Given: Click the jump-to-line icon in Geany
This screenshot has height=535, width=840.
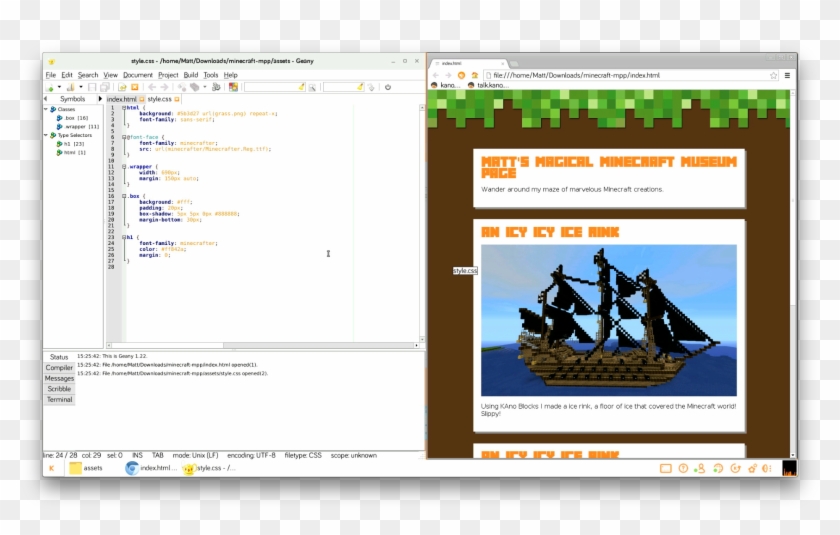Looking at the screenshot, I should pos(371,87).
